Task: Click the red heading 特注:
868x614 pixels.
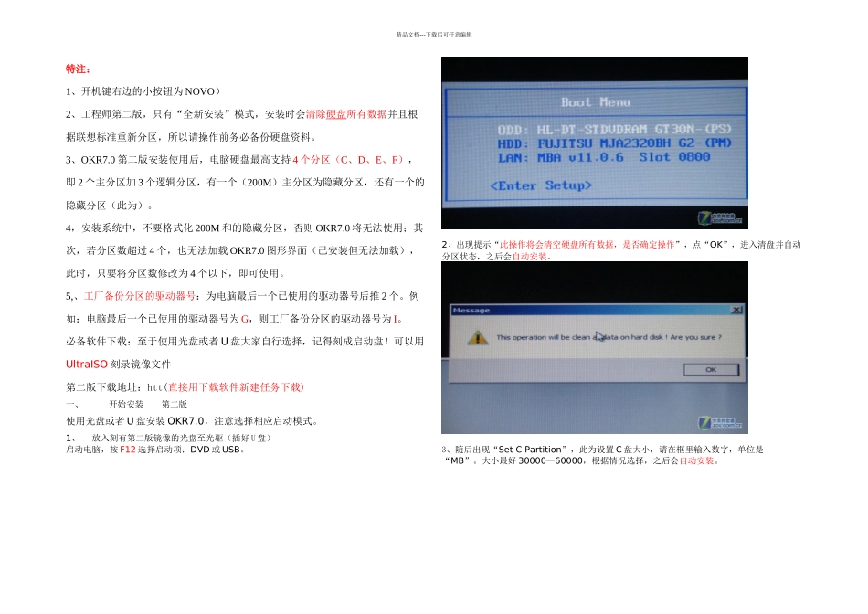Action: [78, 69]
